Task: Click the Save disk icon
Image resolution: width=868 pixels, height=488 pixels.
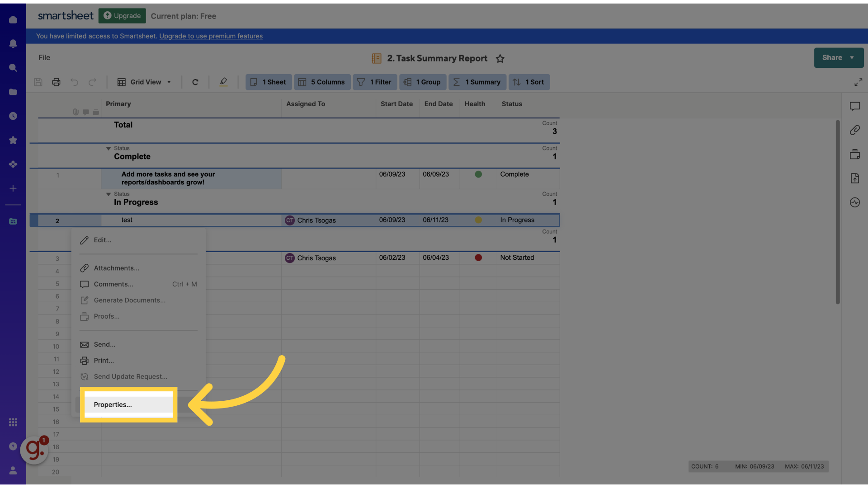Action: [38, 82]
